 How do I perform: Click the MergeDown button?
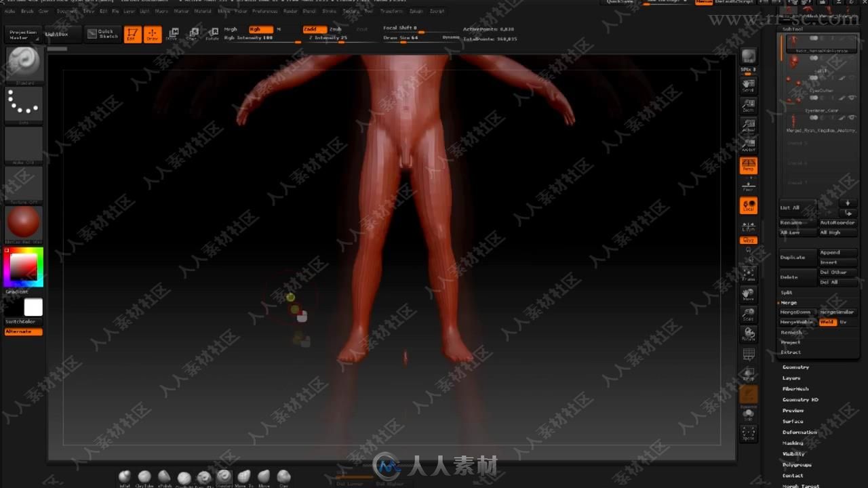click(797, 312)
